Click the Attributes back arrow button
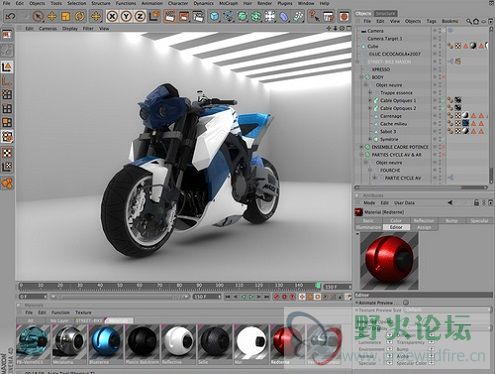The height and width of the screenshot is (374, 495). [x=450, y=202]
